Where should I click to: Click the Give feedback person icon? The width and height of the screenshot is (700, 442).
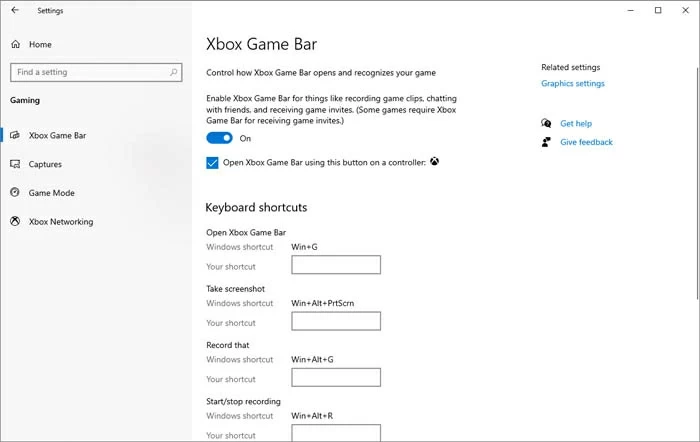[546, 142]
